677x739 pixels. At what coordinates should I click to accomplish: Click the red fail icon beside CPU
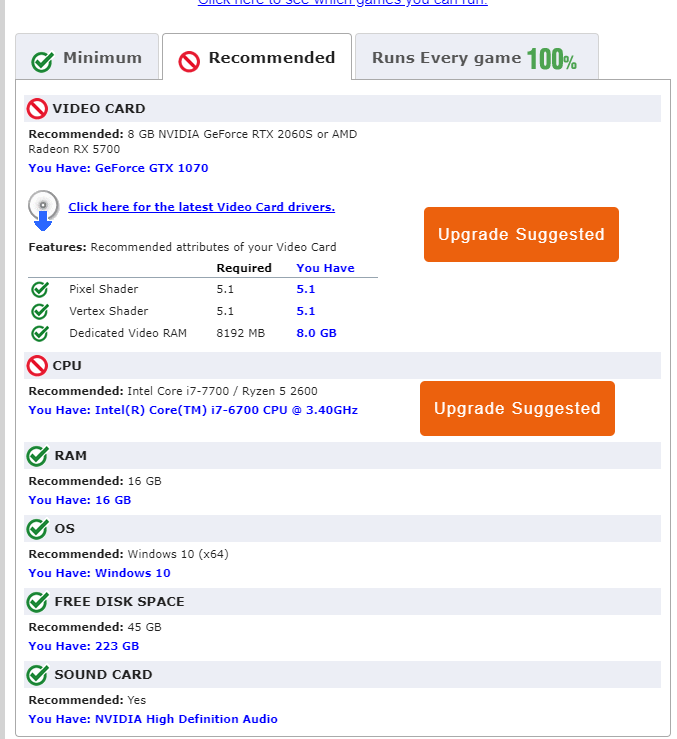tap(37, 366)
